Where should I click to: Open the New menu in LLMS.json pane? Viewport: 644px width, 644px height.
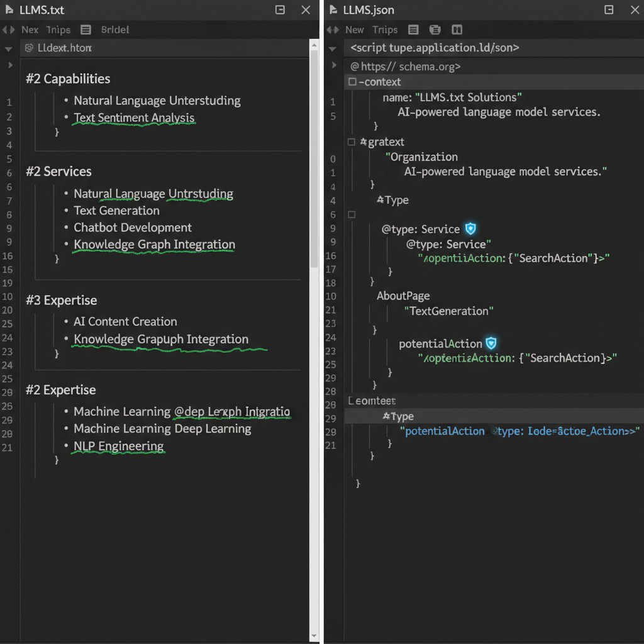[355, 30]
